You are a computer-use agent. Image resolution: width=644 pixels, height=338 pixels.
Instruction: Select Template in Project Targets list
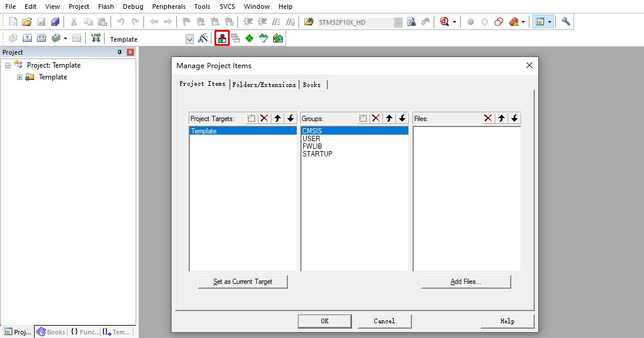click(243, 131)
